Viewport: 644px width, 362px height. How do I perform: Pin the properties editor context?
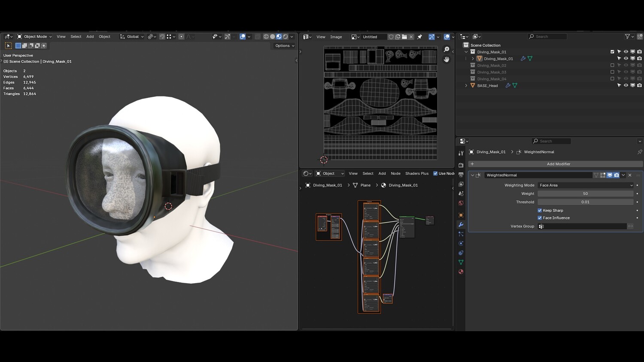639,152
